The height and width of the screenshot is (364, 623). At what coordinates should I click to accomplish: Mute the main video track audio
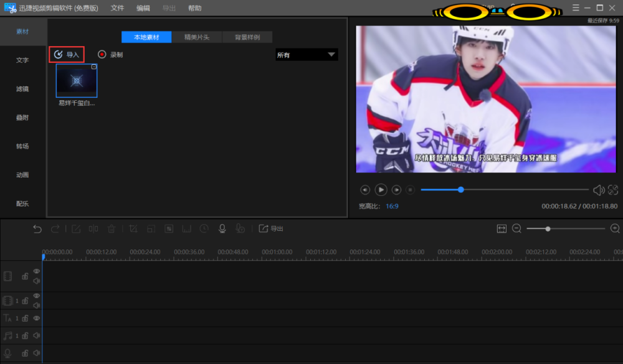pos(37,281)
